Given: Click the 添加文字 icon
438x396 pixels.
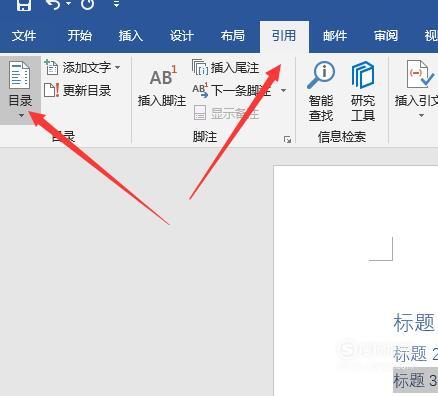Looking at the screenshot, I should click(x=51, y=67).
